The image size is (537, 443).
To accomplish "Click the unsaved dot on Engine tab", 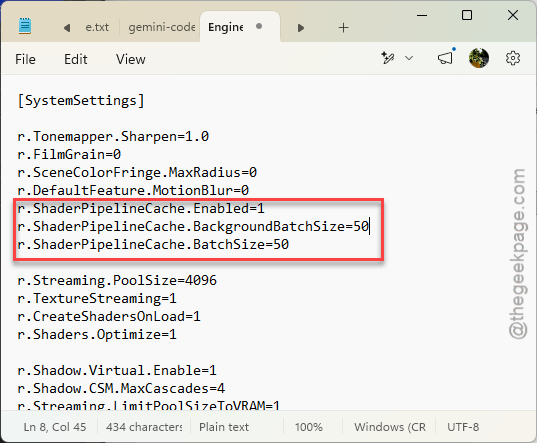I will 259,26.
